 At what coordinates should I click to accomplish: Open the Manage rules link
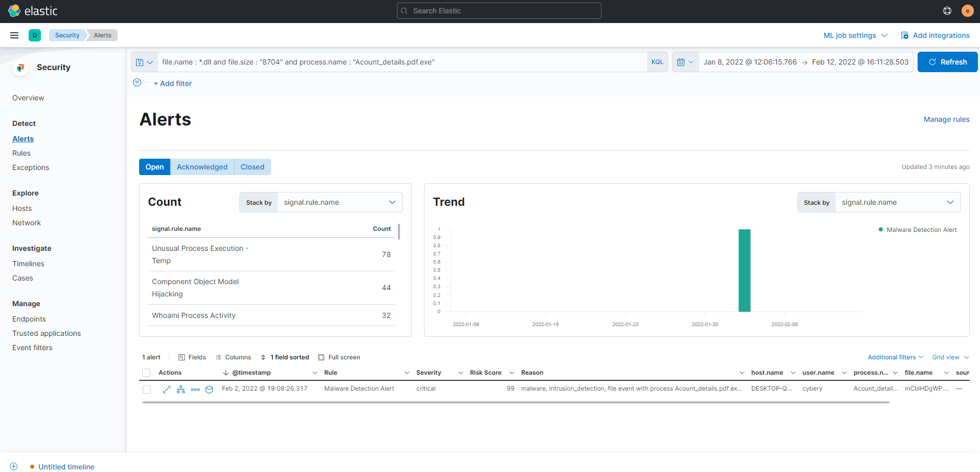click(x=946, y=119)
